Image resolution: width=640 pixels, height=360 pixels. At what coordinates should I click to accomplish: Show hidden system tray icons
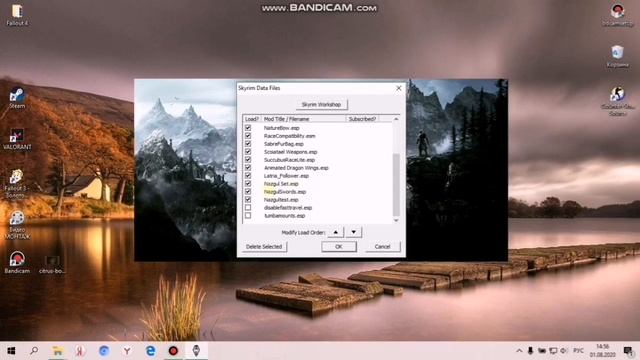519,351
